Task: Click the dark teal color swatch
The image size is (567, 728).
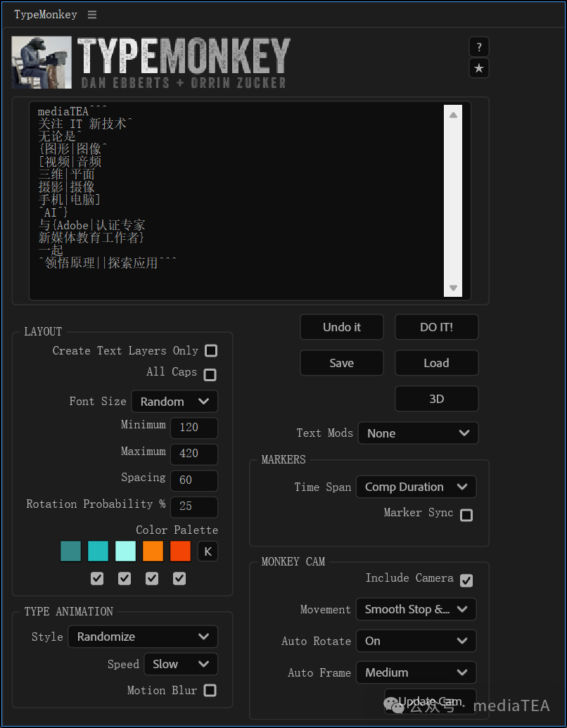Action: point(70,551)
